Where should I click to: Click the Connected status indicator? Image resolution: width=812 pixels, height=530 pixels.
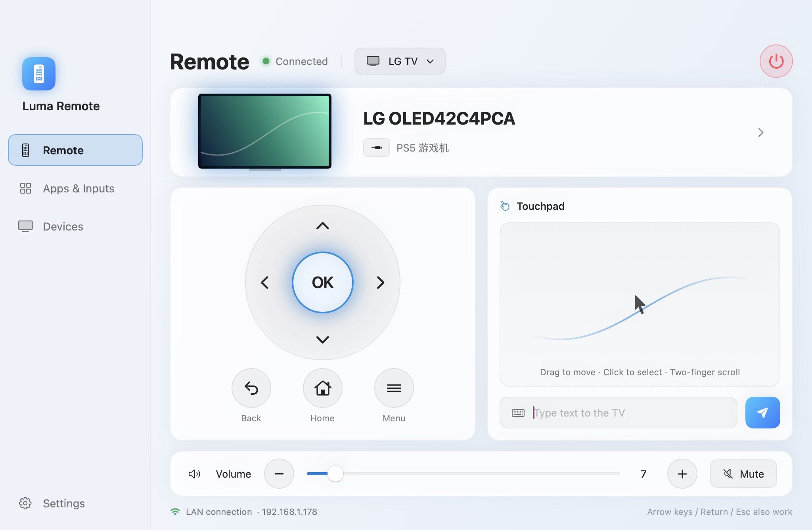[x=295, y=61]
